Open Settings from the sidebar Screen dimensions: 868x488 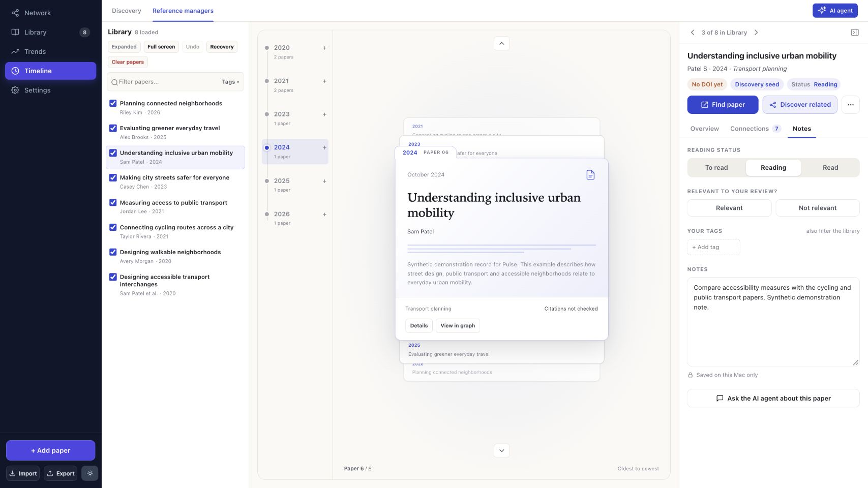tap(50, 90)
